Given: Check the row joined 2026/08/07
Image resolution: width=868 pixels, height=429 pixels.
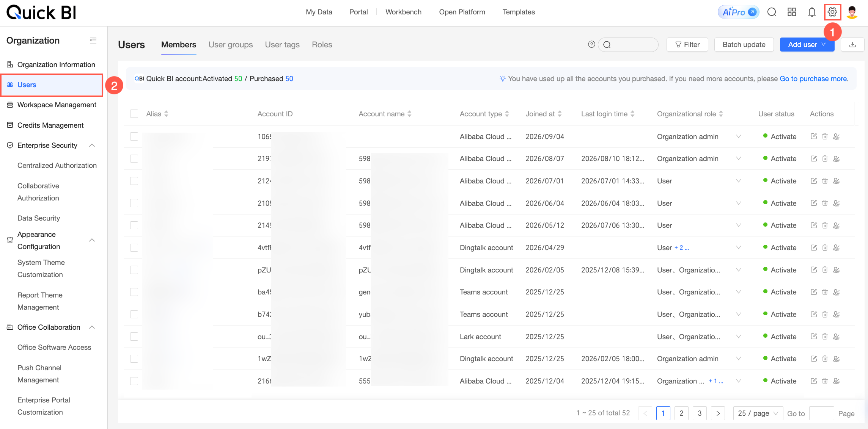Looking at the screenshot, I should (x=134, y=159).
